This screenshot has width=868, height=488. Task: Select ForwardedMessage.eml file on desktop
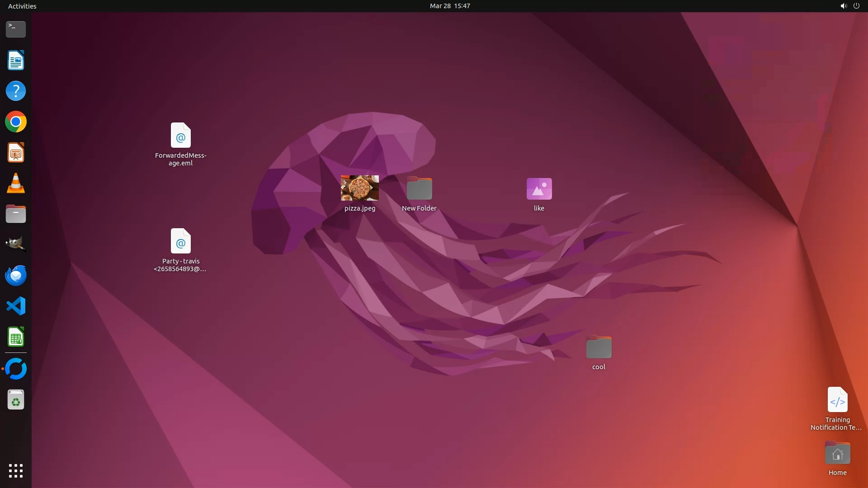[x=180, y=136]
